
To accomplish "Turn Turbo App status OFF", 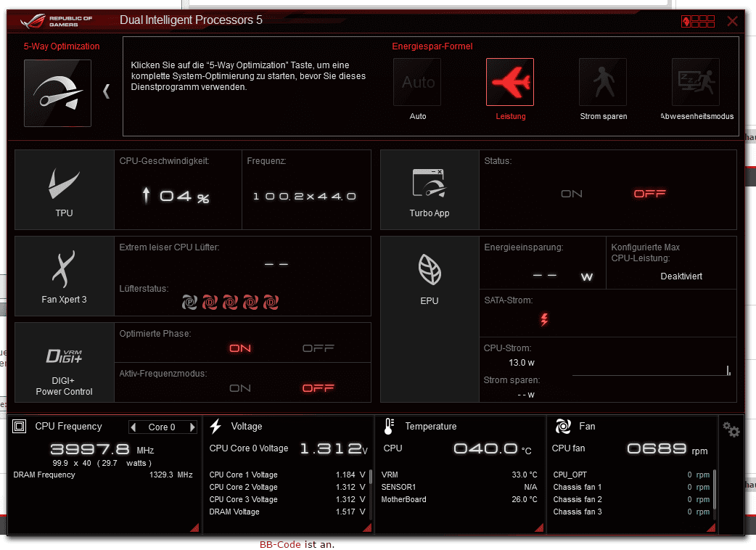I will [649, 194].
